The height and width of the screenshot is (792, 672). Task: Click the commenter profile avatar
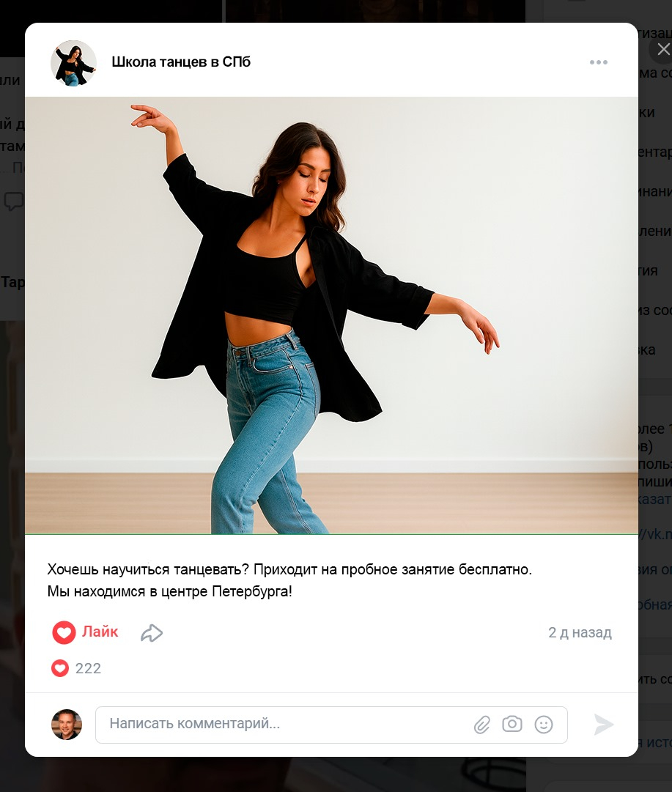(x=67, y=725)
